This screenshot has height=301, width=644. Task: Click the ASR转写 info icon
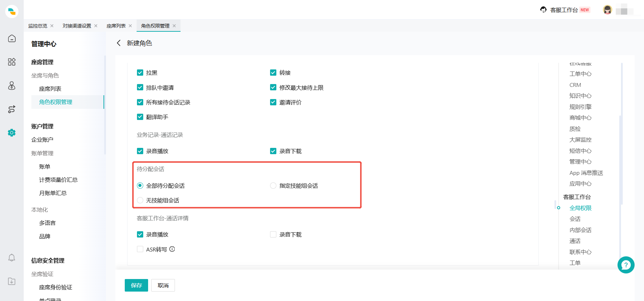172,249
